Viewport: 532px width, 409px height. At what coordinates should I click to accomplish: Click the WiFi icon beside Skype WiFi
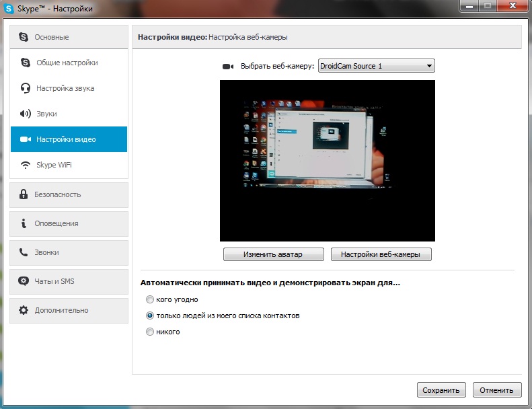click(x=26, y=165)
